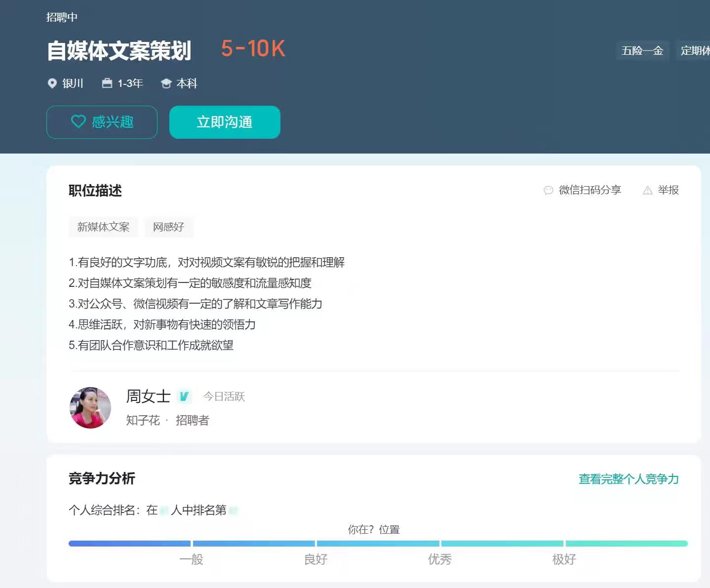
Task: Click the recruiter name 周女士
Action: 148,396
